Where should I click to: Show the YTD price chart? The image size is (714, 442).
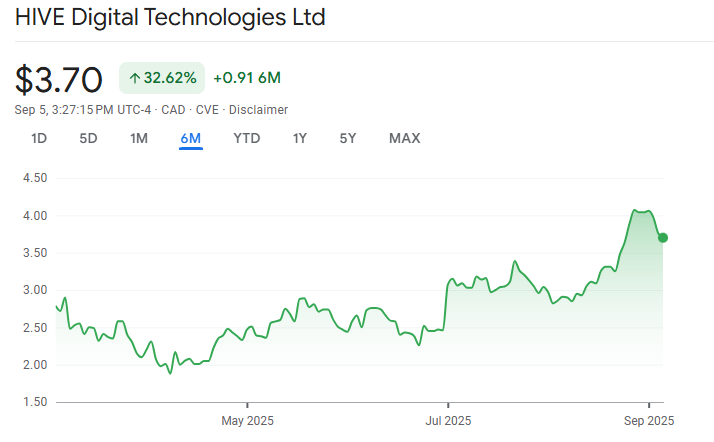[x=247, y=138]
